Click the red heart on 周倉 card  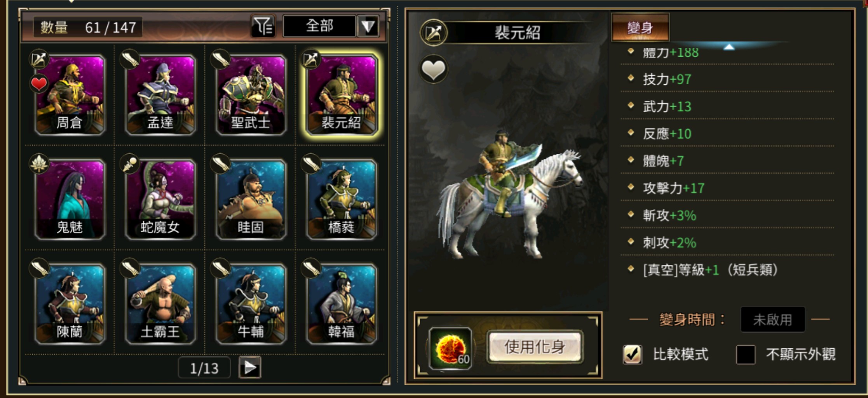coord(39,84)
